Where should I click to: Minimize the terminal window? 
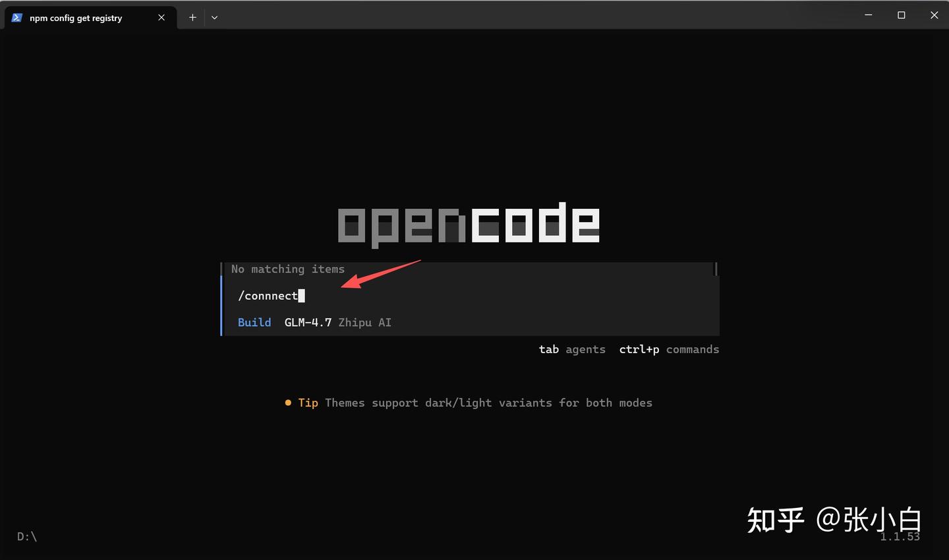tap(869, 15)
